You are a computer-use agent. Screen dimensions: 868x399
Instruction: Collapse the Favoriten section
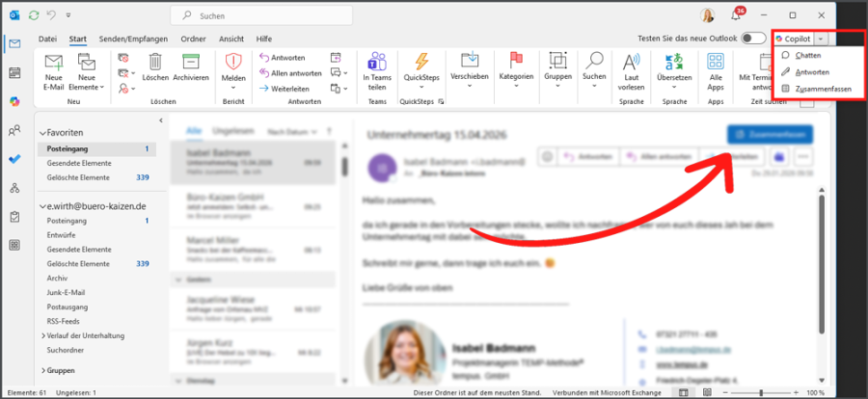click(42, 133)
